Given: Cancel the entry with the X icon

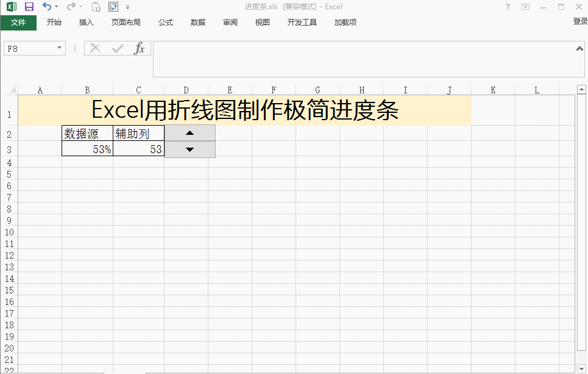Looking at the screenshot, I should coord(94,48).
